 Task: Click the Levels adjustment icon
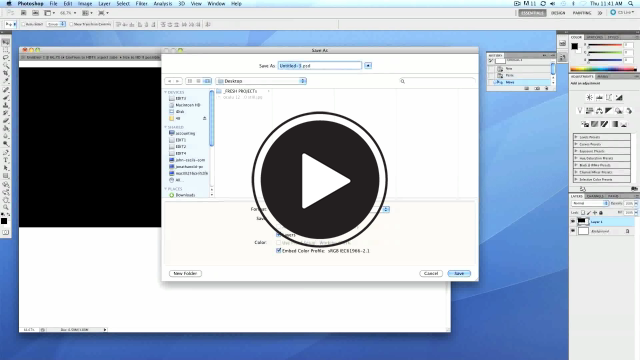(x=599, y=98)
